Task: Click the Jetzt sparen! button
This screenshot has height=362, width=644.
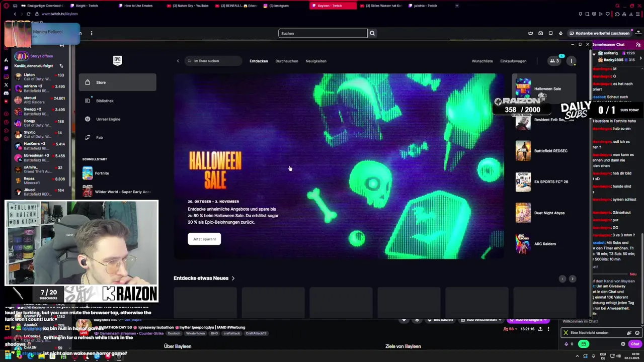Action: [204, 239]
